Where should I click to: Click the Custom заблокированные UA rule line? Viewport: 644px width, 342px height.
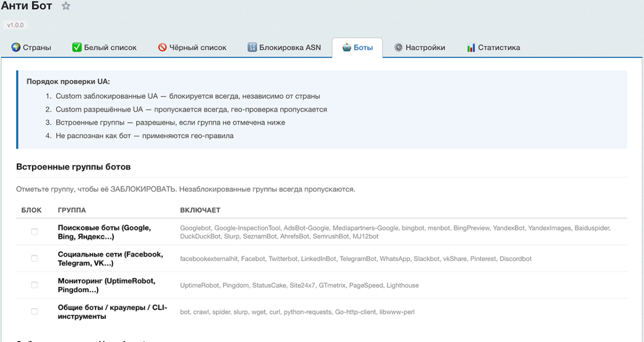188,96
